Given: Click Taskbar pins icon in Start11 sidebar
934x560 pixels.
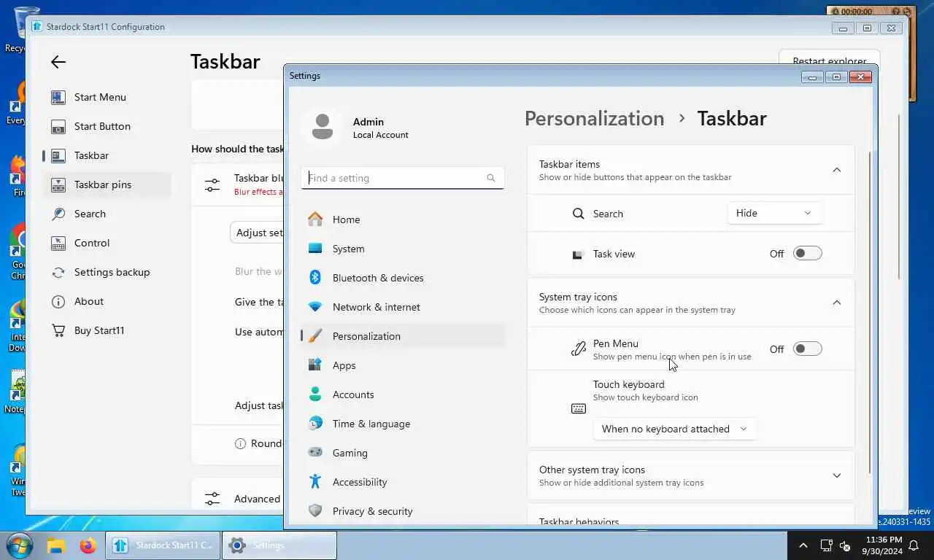Looking at the screenshot, I should 58,184.
